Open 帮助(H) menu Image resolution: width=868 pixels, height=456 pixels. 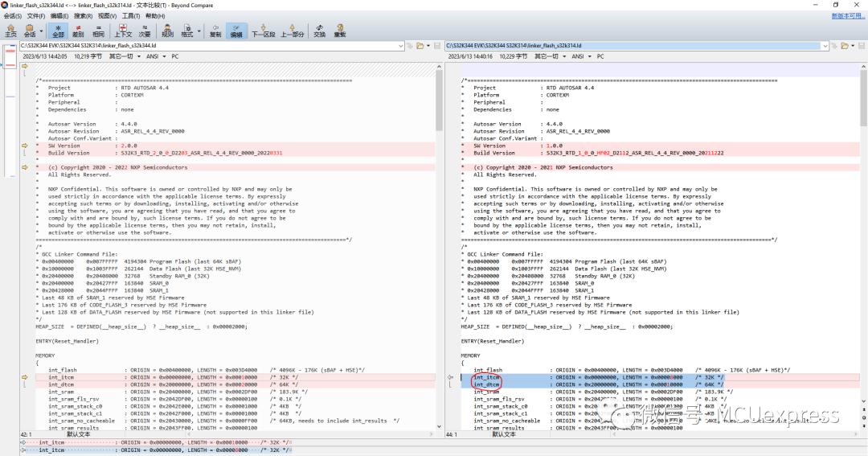(155, 16)
